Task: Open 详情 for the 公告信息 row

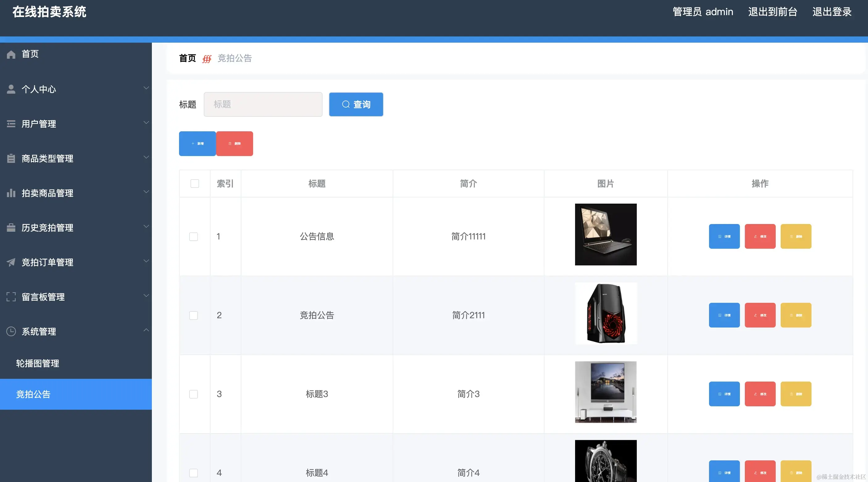Action: coord(724,236)
